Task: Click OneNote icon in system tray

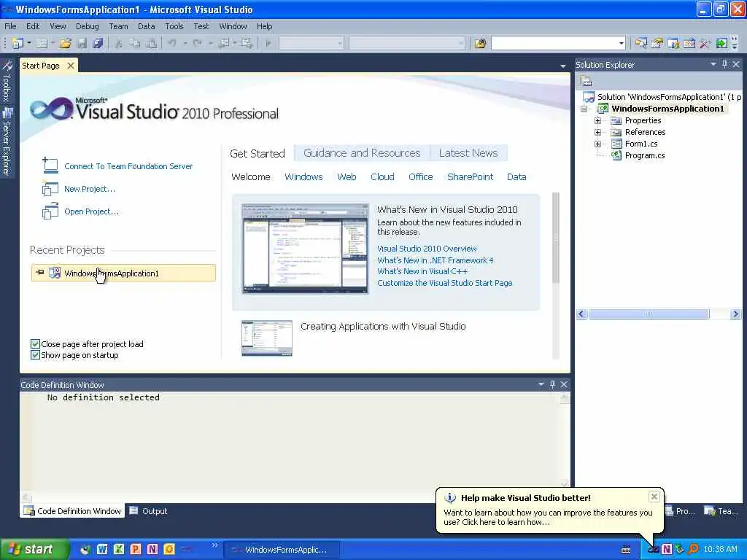Action: tap(667, 549)
